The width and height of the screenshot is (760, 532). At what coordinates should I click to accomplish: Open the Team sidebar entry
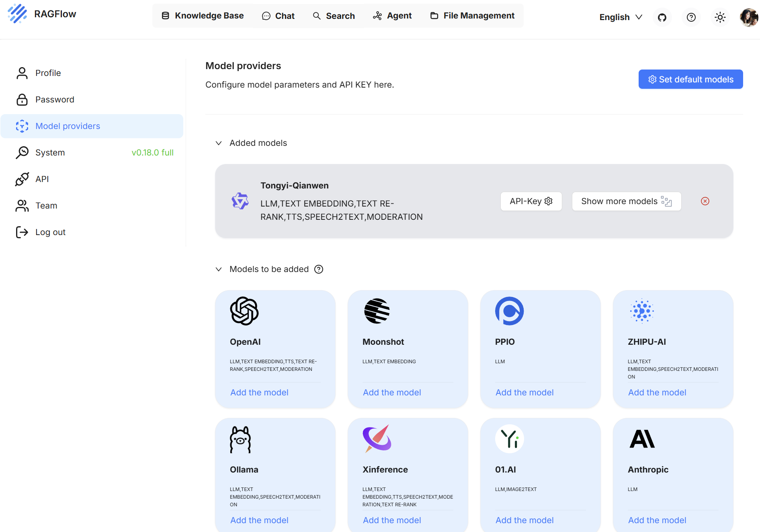point(92,206)
